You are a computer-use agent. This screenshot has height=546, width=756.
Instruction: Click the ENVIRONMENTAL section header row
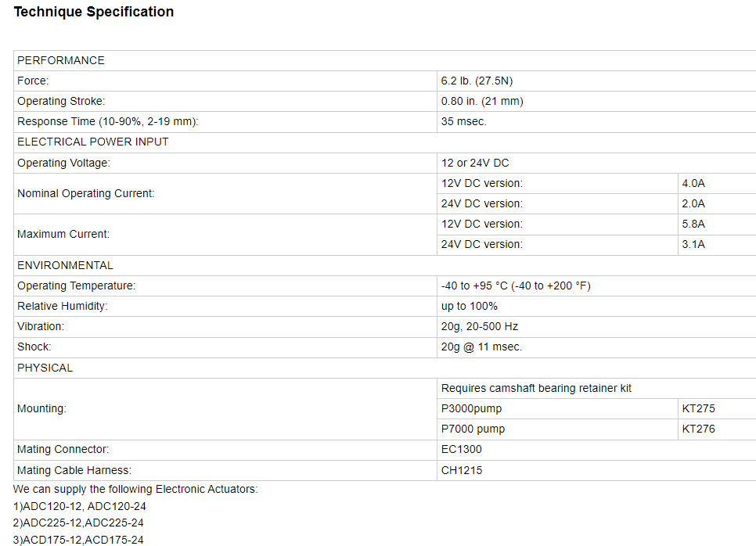coord(385,265)
